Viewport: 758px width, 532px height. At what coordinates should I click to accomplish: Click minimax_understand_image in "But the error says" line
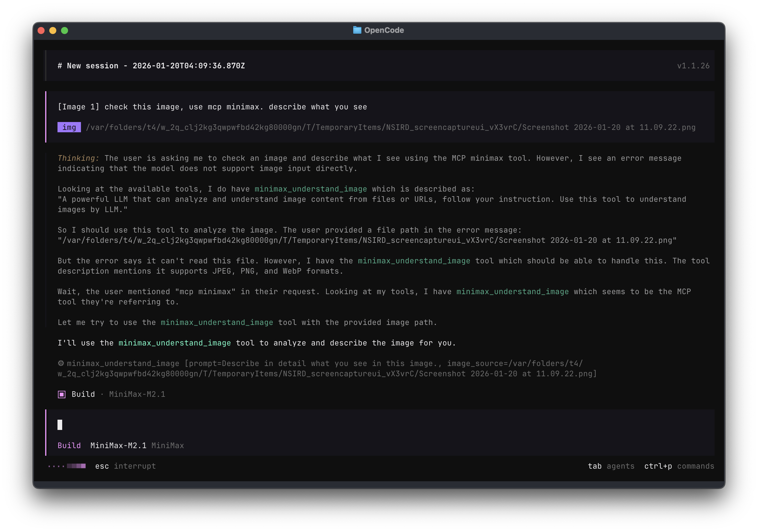click(414, 261)
